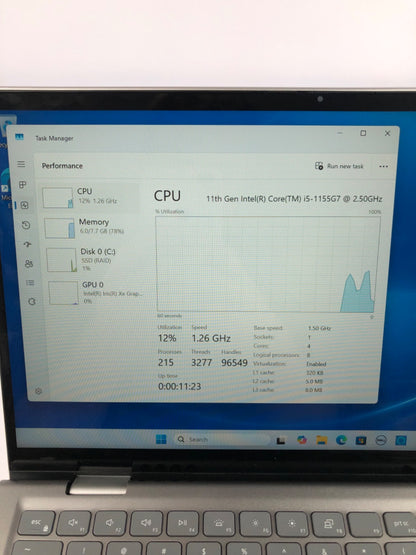Open File Explorer from the taskbar
The image size is (416, 555).
coord(322,440)
